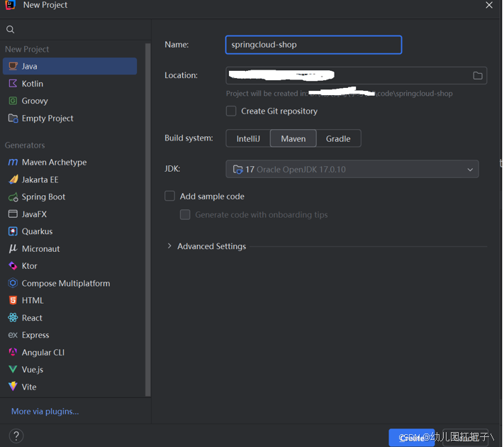Screen dimensions: 504x447
Task: Select the Groovy icon
Action: tap(13, 101)
